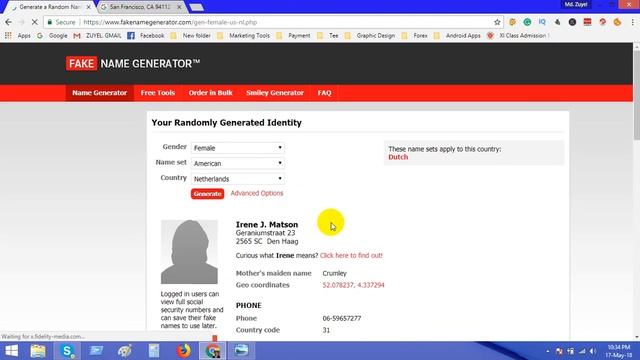Select the name Irene J. Matson

tap(267, 224)
